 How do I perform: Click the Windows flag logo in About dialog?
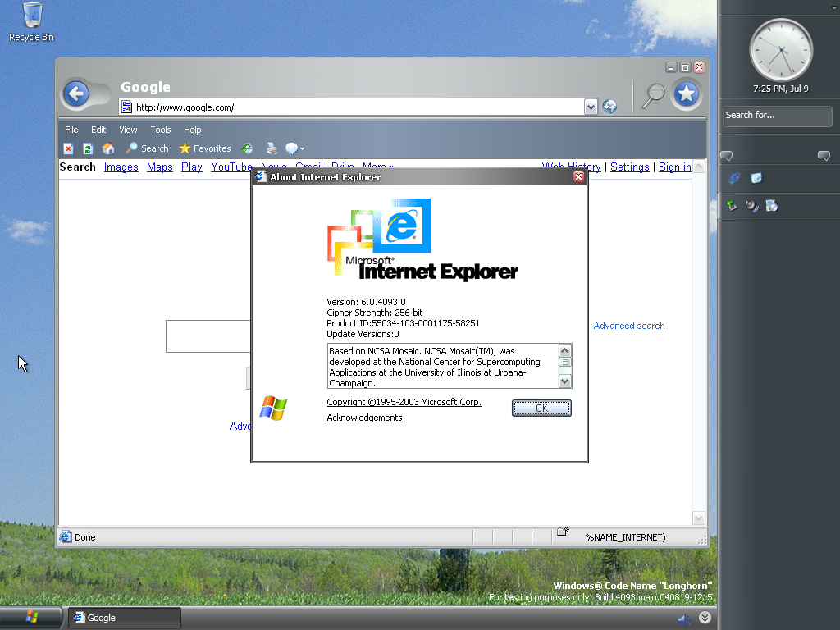[273, 409]
